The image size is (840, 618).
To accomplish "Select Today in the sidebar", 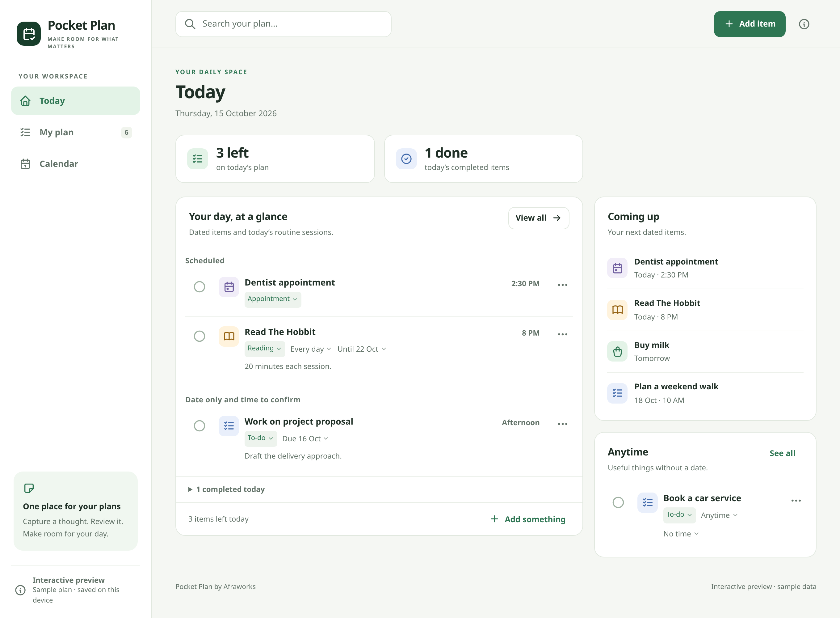I will coord(76,101).
